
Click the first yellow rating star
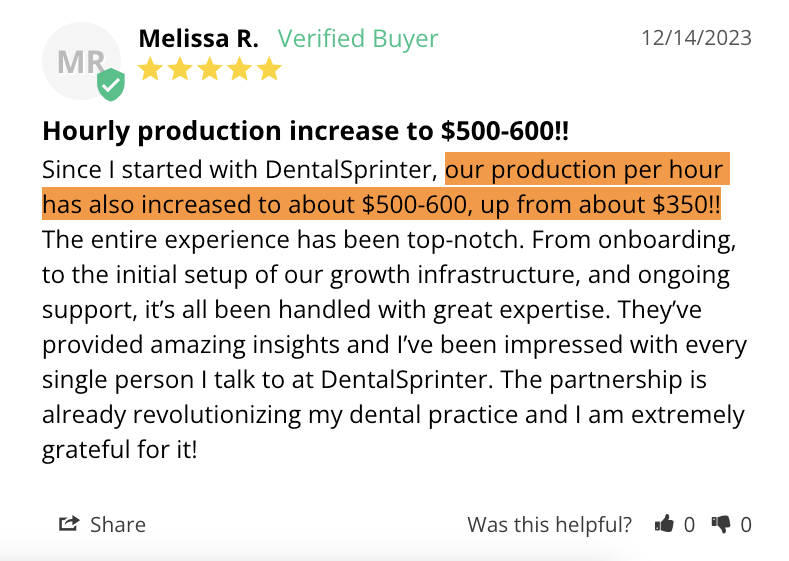tap(150, 69)
